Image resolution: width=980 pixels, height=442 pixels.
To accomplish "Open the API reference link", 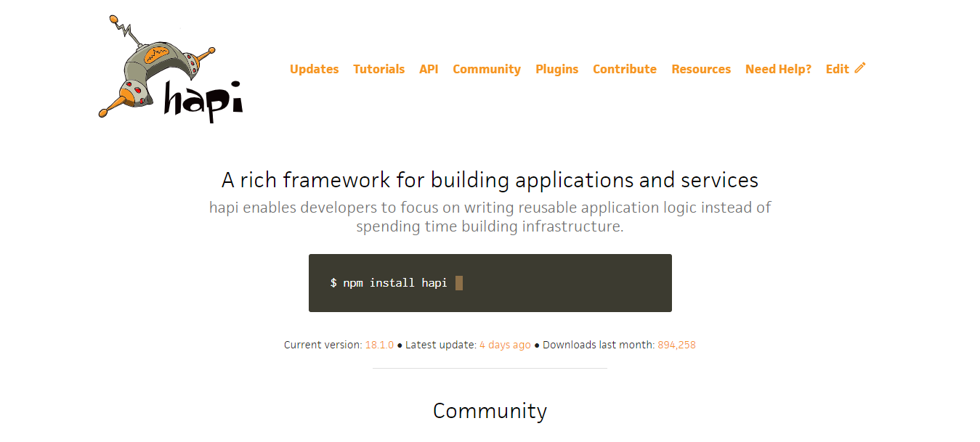I will click(x=429, y=69).
